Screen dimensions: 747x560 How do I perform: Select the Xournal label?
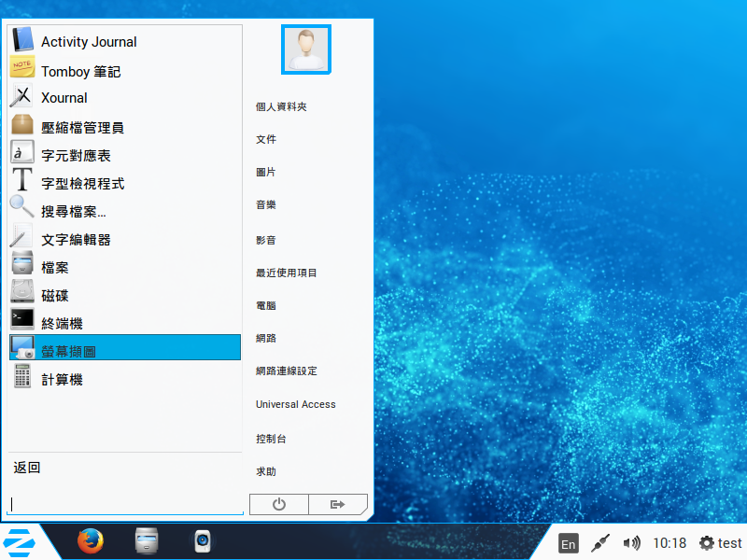[x=64, y=98]
